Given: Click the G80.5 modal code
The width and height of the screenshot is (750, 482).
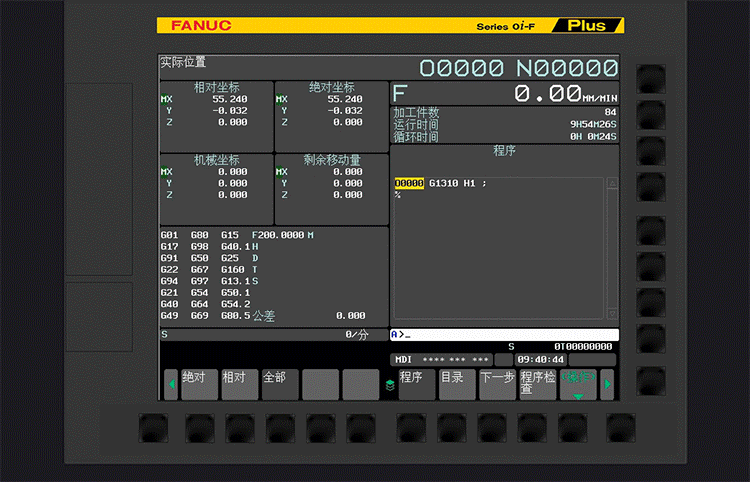Looking at the screenshot, I should [235, 316].
